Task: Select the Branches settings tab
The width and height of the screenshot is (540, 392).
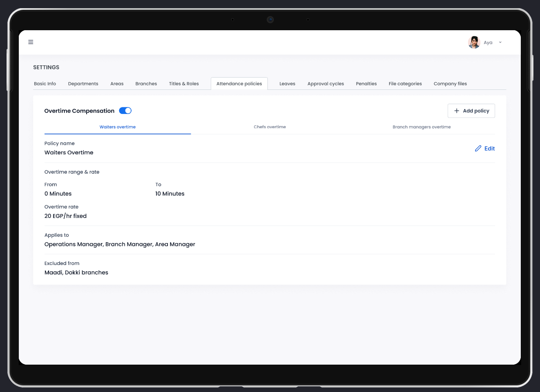Action: (x=146, y=84)
